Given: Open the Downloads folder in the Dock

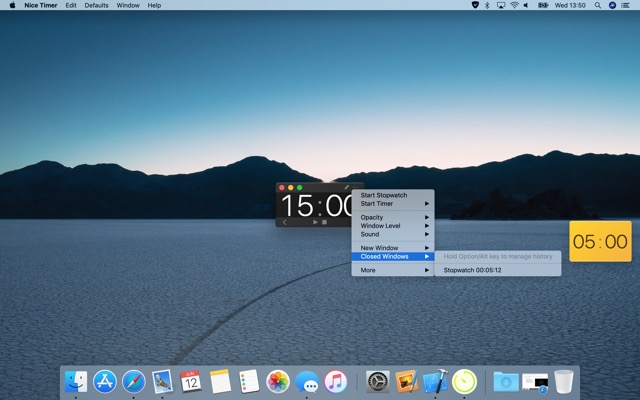Looking at the screenshot, I should pyautogui.click(x=506, y=382).
